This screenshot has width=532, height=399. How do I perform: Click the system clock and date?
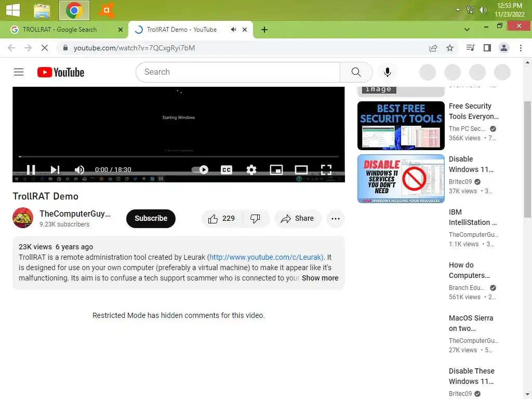click(509, 10)
